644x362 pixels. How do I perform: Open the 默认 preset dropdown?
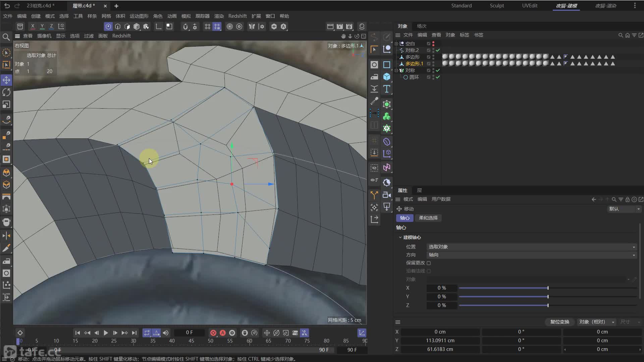(624, 209)
